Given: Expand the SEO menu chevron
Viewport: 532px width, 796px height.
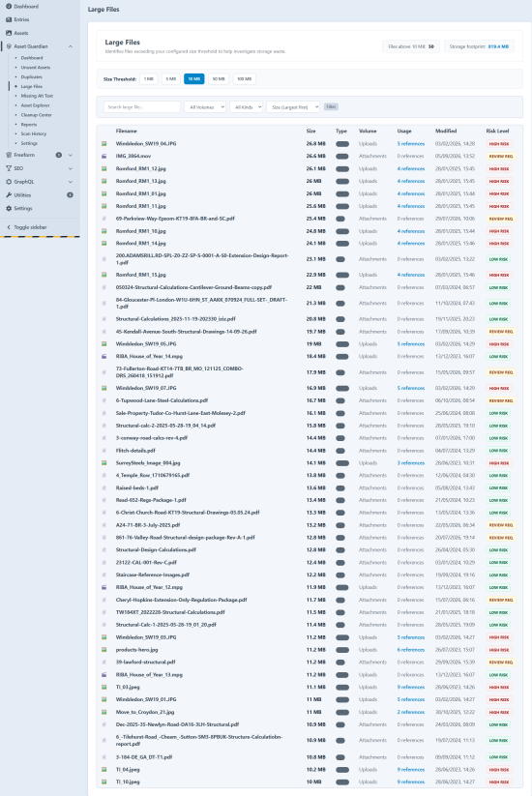Looking at the screenshot, I should pyautogui.click(x=71, y=168).
